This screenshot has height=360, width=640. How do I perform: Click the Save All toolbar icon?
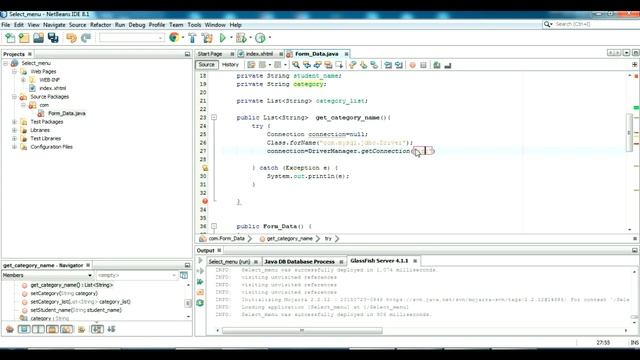point(53,38)
